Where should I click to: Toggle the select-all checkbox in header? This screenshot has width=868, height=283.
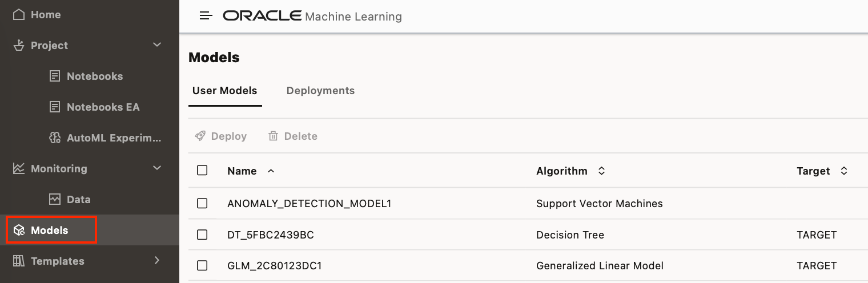pos(202,170)
